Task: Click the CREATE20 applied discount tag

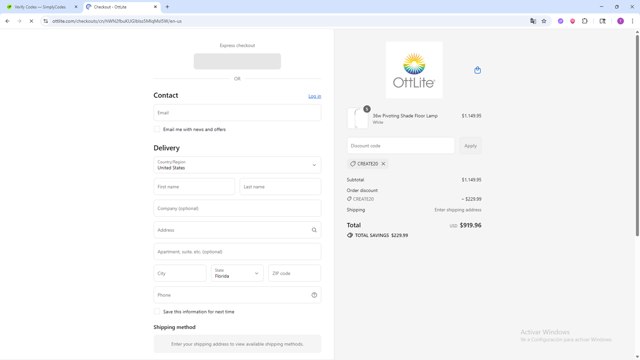Action: [x=367, y=164]
